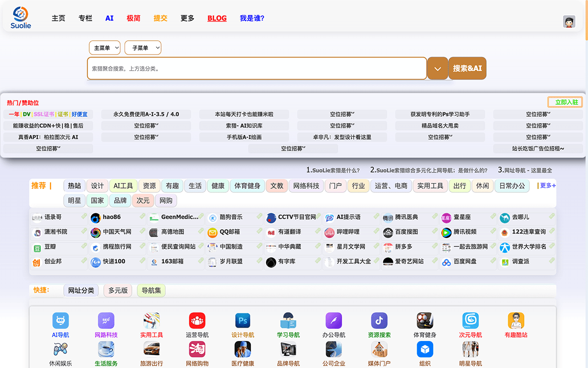
Task: Select the 极简 navigation item
Action: pos(133,18)
